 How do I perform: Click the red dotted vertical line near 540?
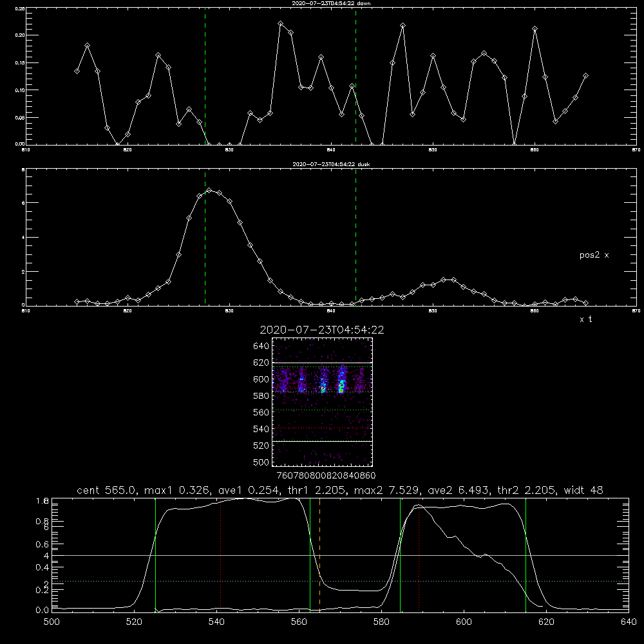[220, 554]
